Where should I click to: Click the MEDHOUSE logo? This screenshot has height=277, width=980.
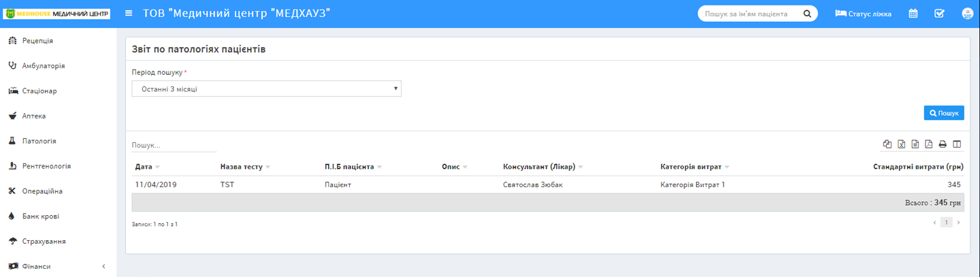pyautogui.click(x=57, y=14)
